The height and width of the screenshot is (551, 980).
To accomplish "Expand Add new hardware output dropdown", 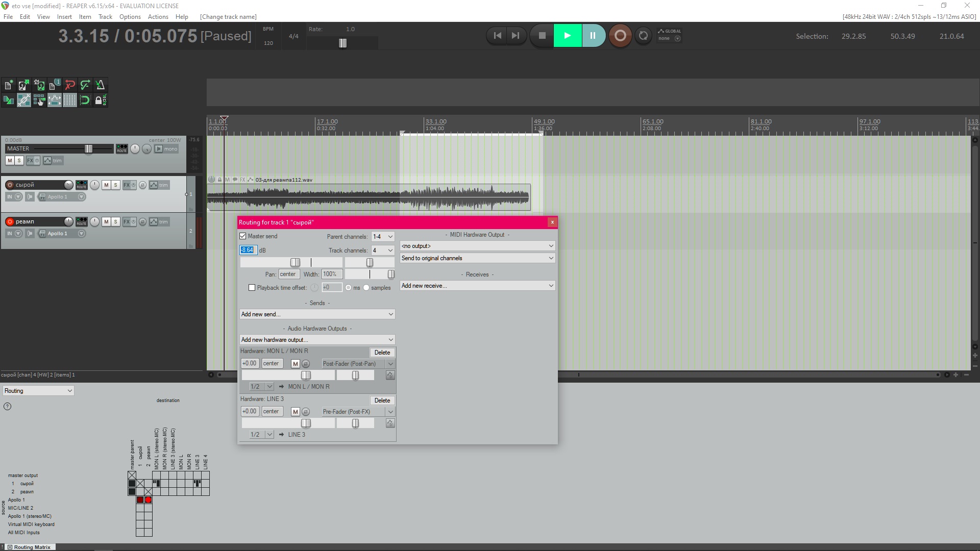I will click(x=317, y=340).
